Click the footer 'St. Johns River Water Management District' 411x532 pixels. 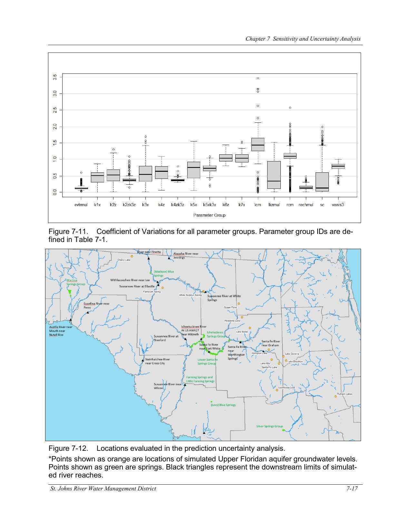tap(103, 488)
